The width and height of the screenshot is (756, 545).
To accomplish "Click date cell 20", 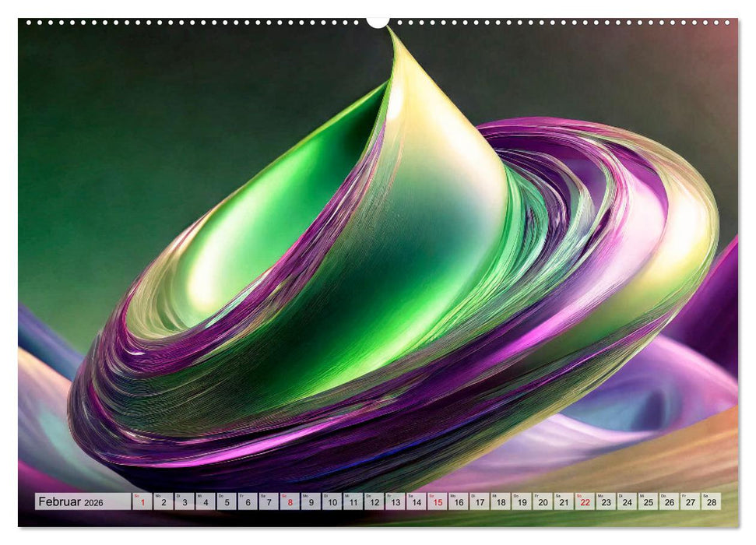I will 543,502.
